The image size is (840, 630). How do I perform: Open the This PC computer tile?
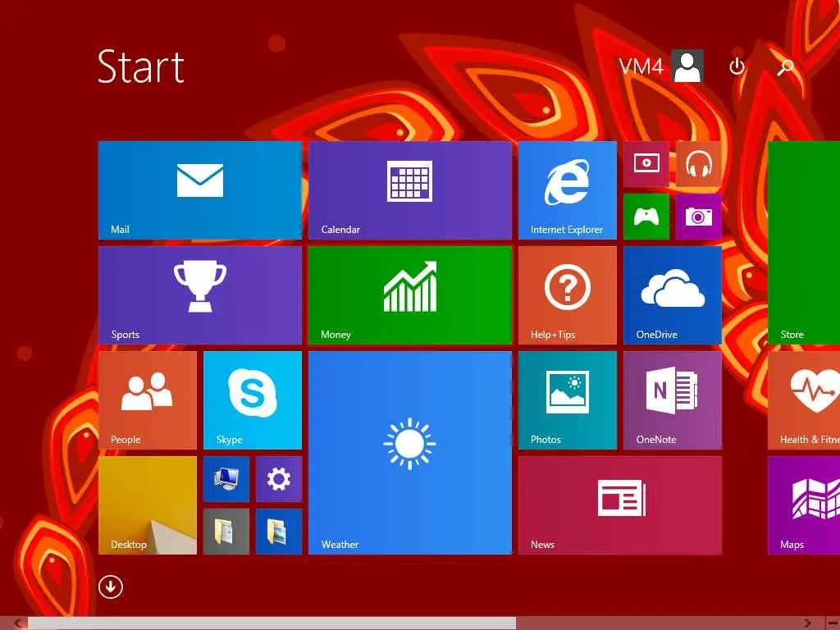coord(226,479)
